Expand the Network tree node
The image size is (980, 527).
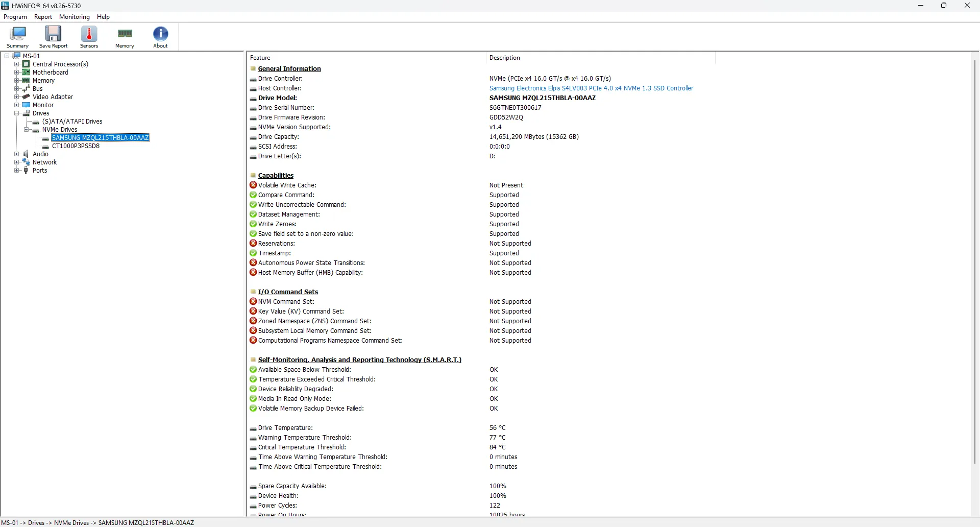pyautogui.click(x=16, y=162)
